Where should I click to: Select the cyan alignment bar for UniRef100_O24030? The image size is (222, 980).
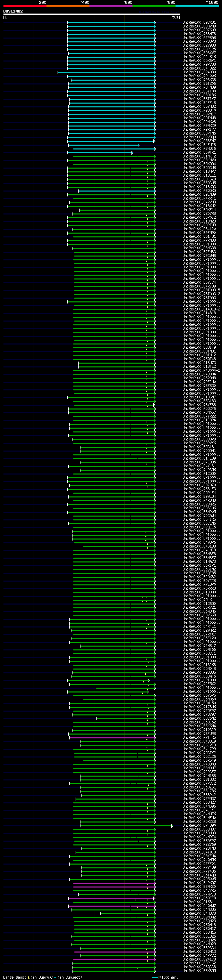pyautogui.click(x=106, y=72)
